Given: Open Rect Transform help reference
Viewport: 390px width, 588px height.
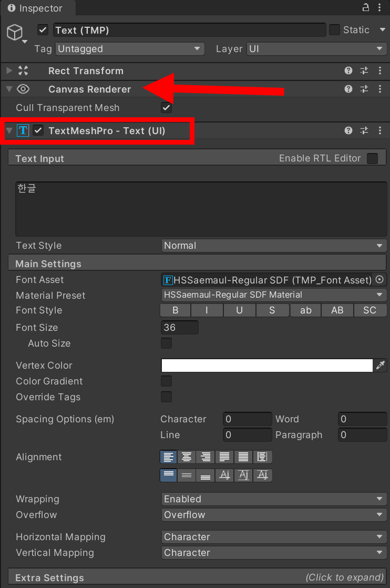Looking at the screenshot, I should (348, 70).
